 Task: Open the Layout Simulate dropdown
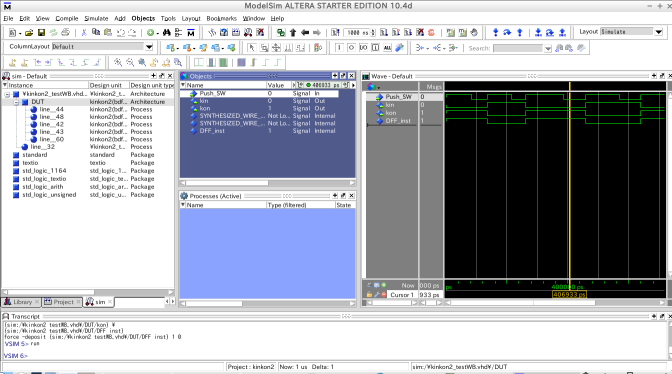tap(659, 32)
